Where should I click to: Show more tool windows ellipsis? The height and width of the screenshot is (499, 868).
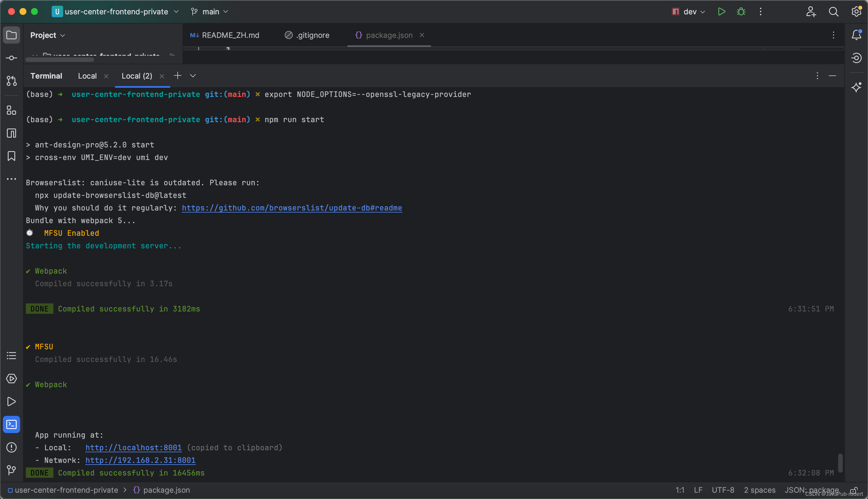[x=11, y=179]
